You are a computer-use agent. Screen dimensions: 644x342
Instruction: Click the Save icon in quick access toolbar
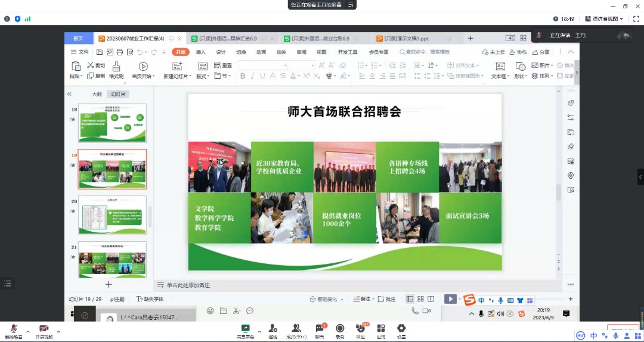[100, 52]
